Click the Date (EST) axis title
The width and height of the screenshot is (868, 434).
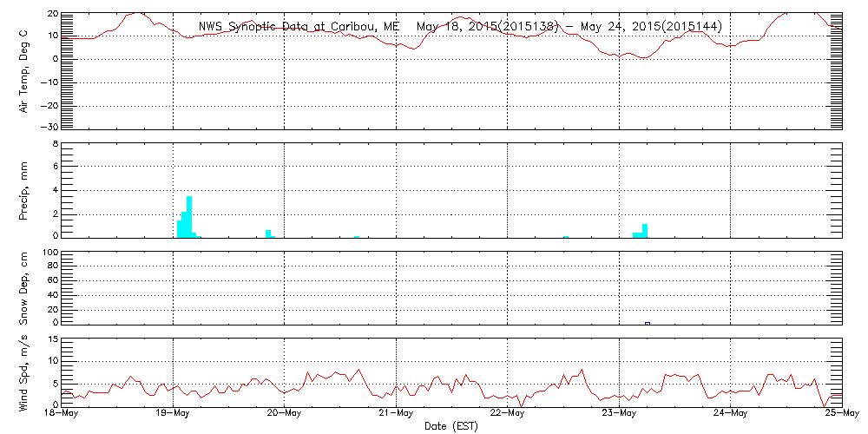pos(450,425)
